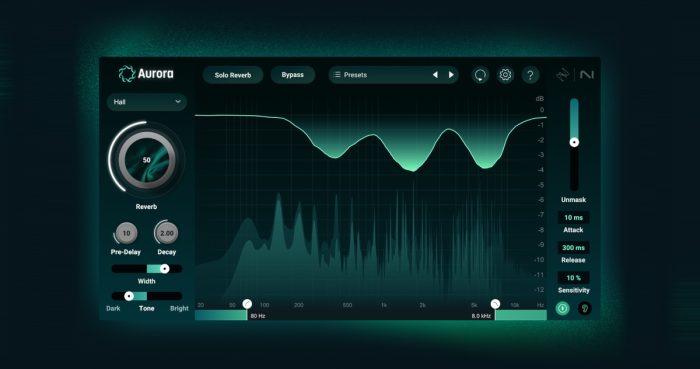
Task: Click the Unmask vertical slider handle
Action: point(574,142)
